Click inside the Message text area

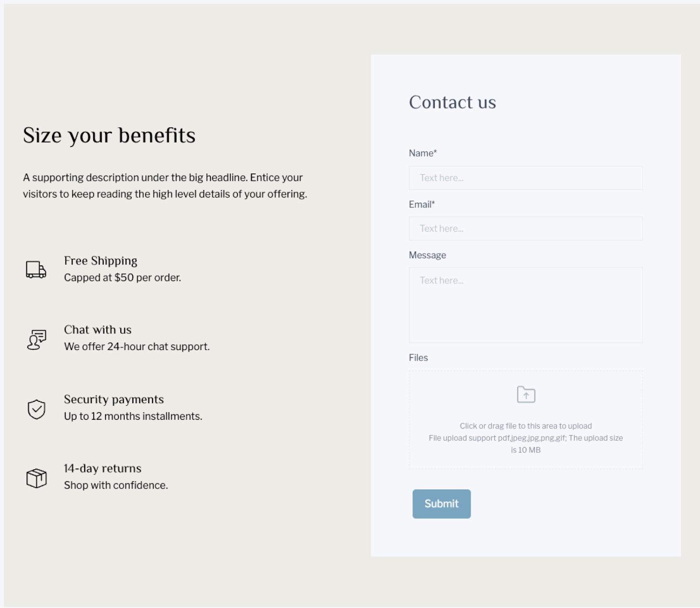click(x=525, y=305)
